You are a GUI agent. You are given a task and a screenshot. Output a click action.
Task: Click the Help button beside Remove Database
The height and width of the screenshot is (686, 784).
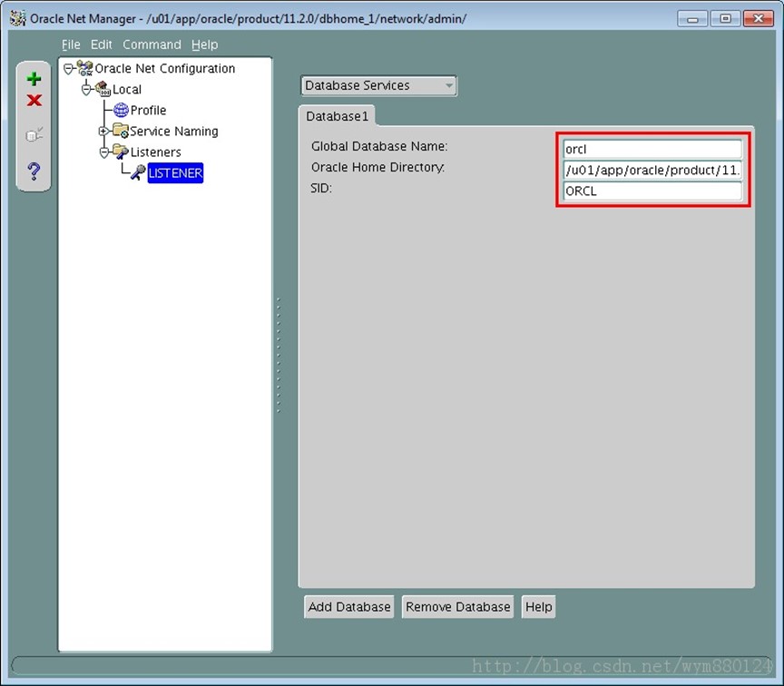pyautogui.click(x=538, y=607)
